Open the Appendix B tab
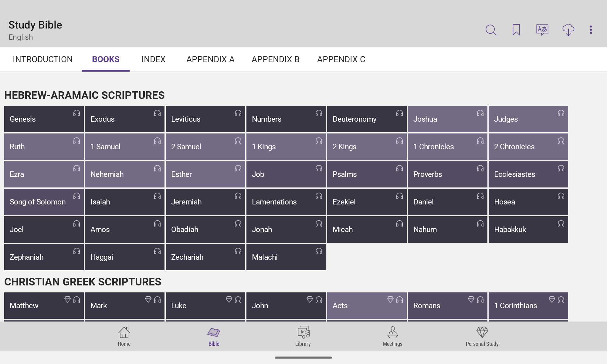 276,59
